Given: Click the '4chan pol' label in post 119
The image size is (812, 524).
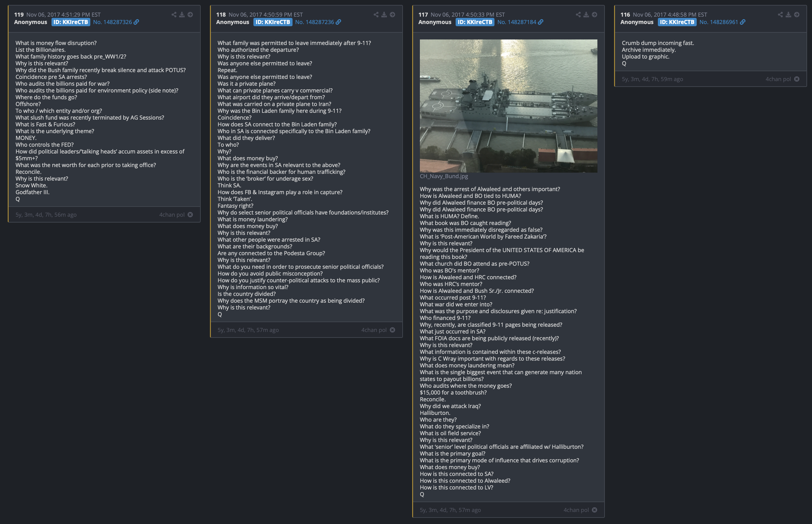Looking at the screenshot, I should point(172,215).
